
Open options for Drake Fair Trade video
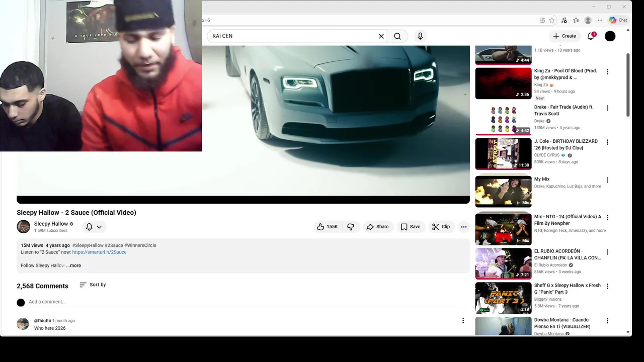607,108
